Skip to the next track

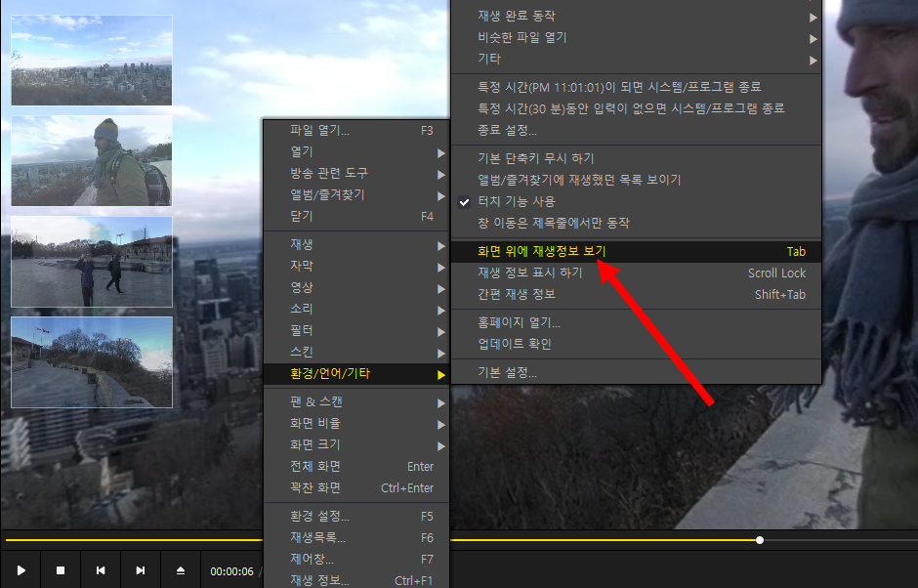141,569
